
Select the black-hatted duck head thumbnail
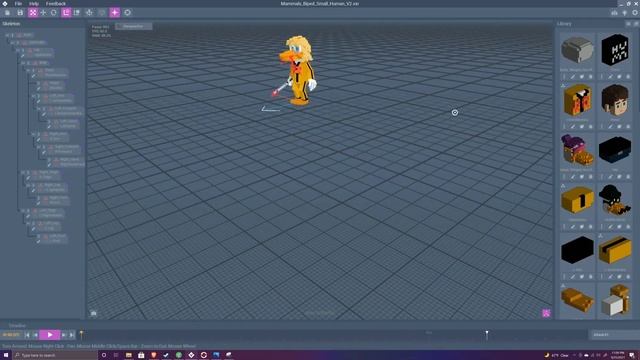click(615, 200)
